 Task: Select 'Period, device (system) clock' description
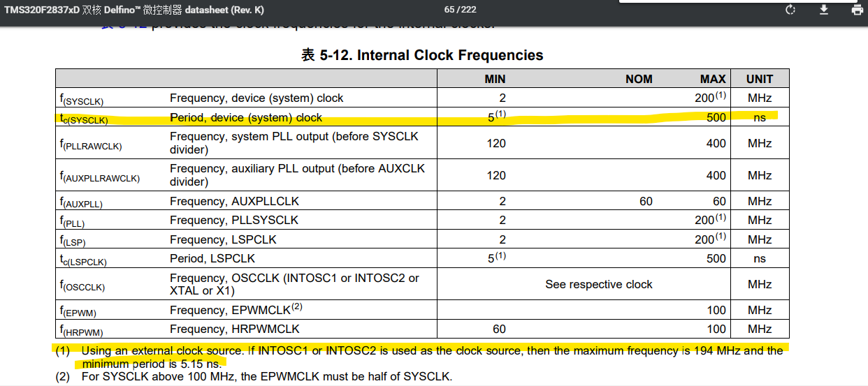[x=246, y=117]
